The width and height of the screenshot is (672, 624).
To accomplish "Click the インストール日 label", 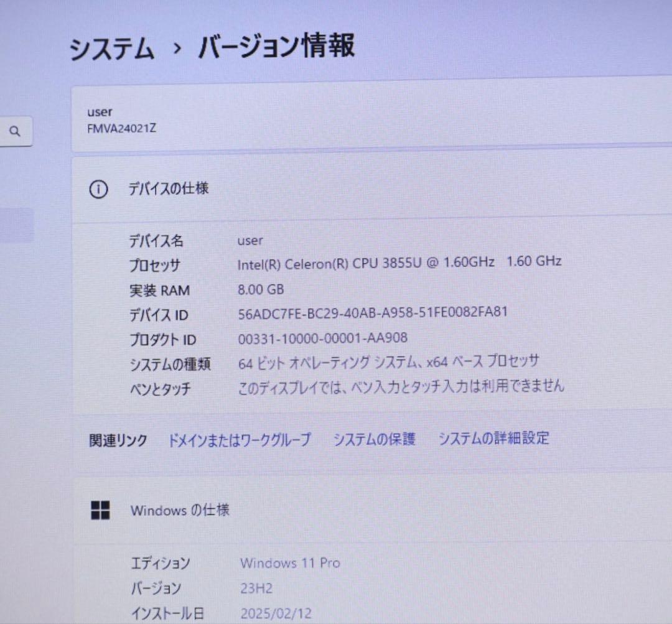I will [167, 613].
